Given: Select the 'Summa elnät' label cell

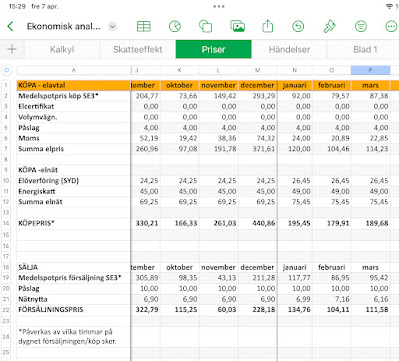Looking at the screenshot, I should click(74, 202).
